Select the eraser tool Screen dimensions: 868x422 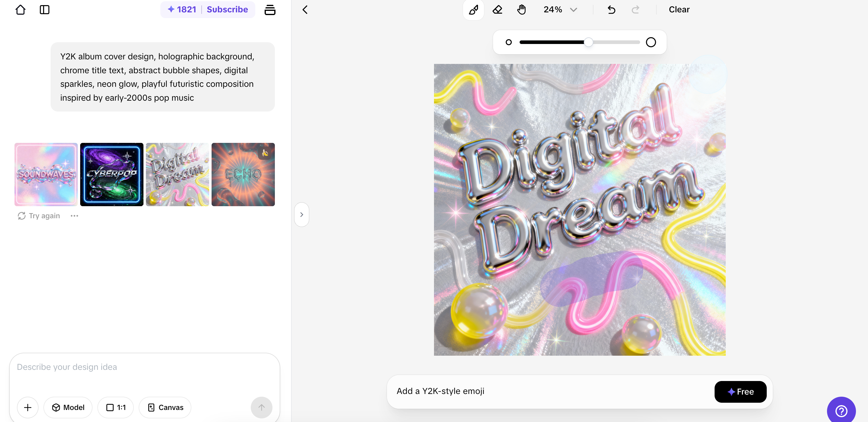pyautogui.click(x=497, y=10)
